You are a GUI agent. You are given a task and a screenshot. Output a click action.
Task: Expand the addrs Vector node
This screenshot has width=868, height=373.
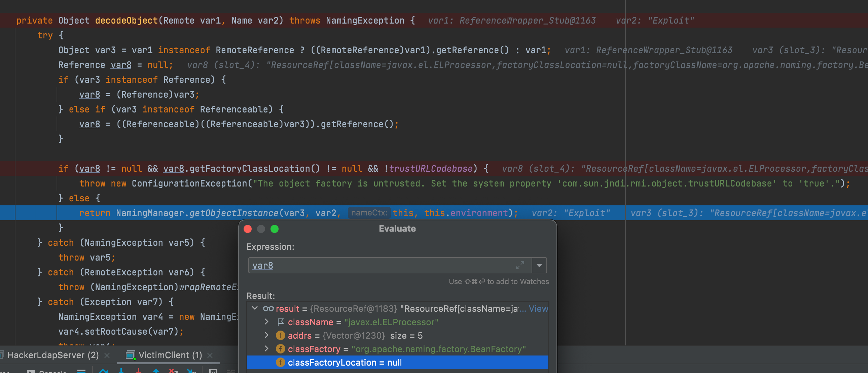[266, 335]
